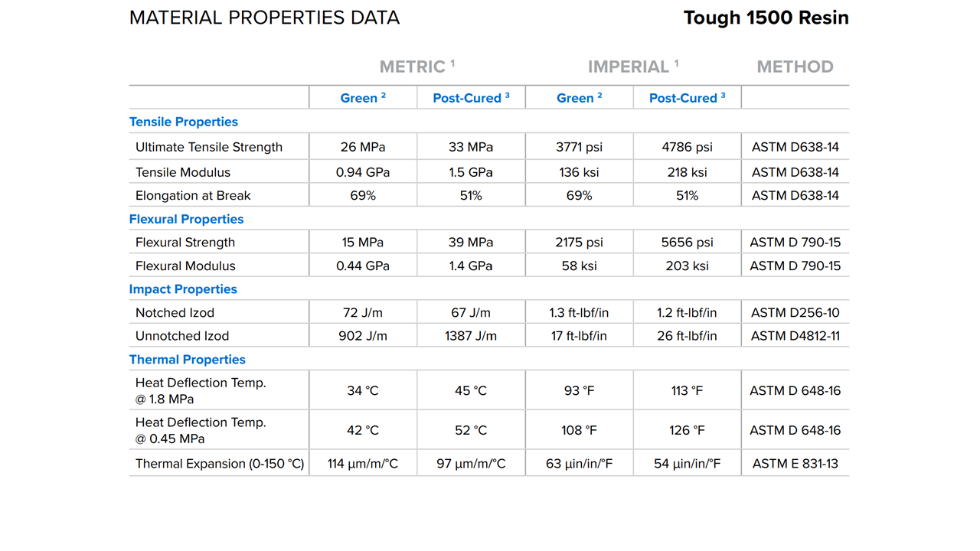Click the 4786 psi value cell
The image size is (980, 551).
tap(687, 147)
